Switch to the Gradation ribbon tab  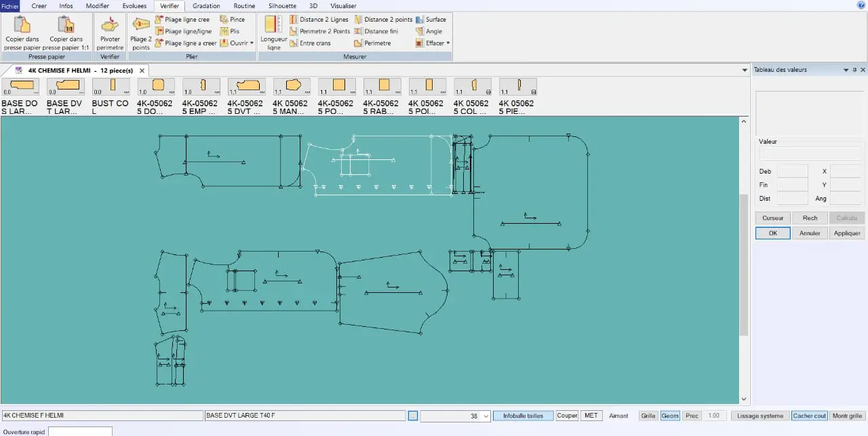[x=206, y=5]
